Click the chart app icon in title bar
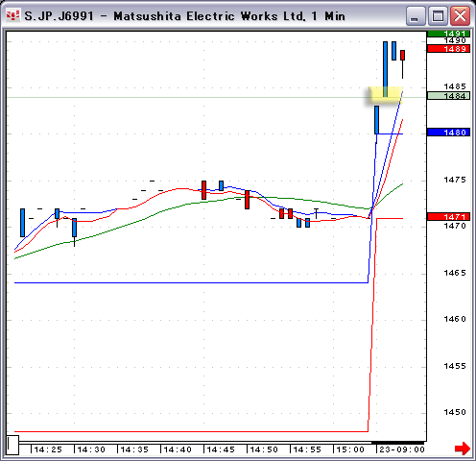 (13, 15)
